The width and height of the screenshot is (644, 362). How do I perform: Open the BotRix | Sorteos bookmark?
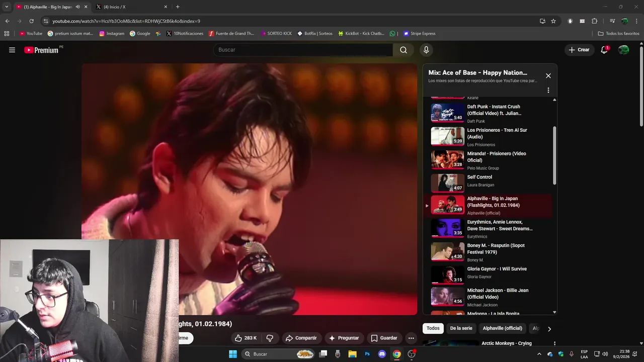[315, 34]
